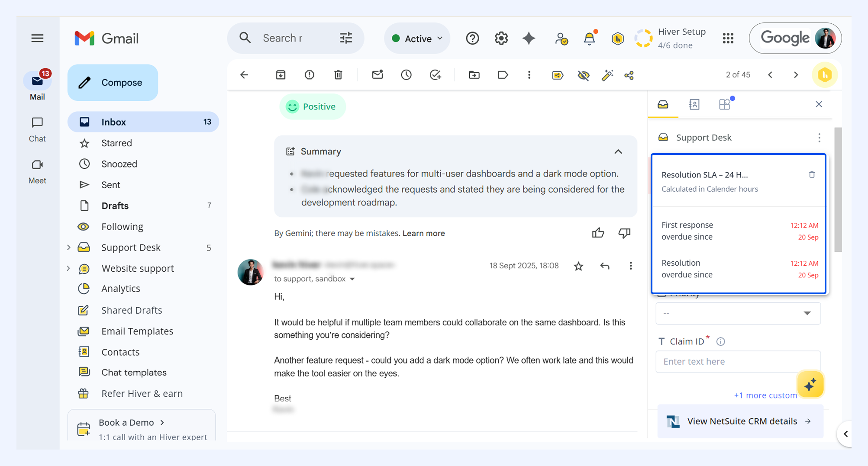Show recipient details dropdown arrow
This screenshot has width=868, height=466.
(352, 279)
